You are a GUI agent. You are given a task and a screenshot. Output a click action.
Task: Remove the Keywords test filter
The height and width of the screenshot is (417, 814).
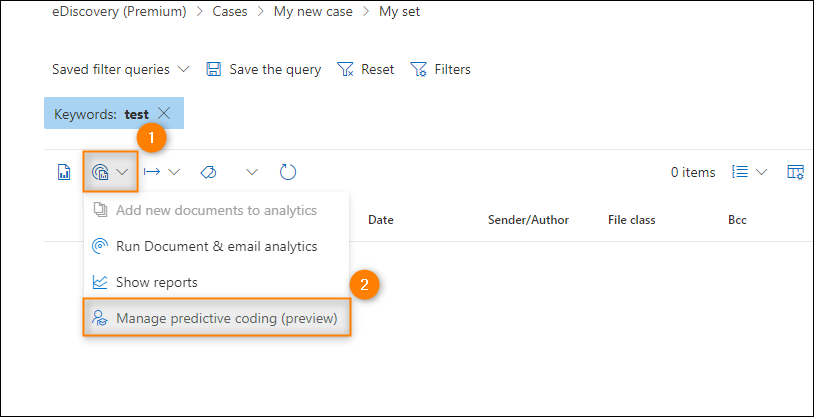[x=164, y=113]
